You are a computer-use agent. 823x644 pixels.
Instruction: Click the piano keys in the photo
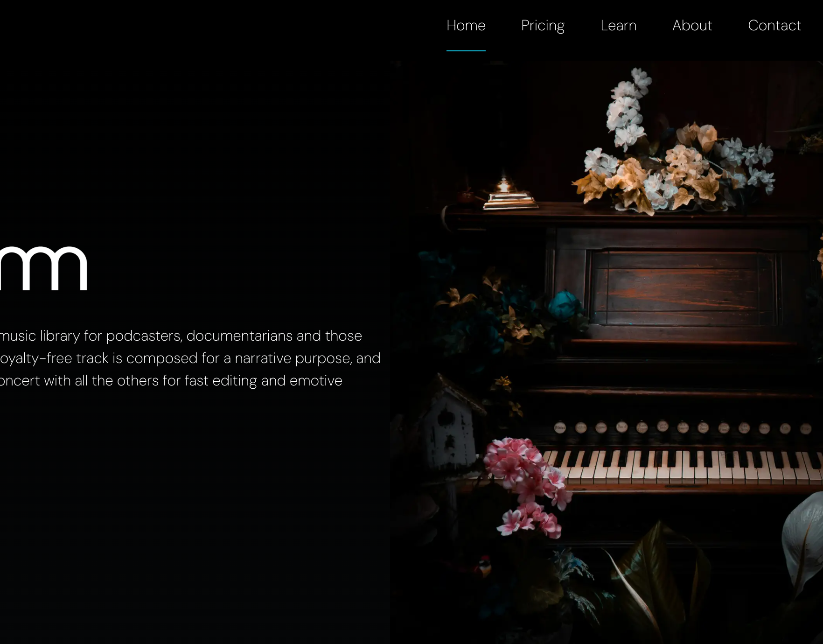click(x=681, y=467)
